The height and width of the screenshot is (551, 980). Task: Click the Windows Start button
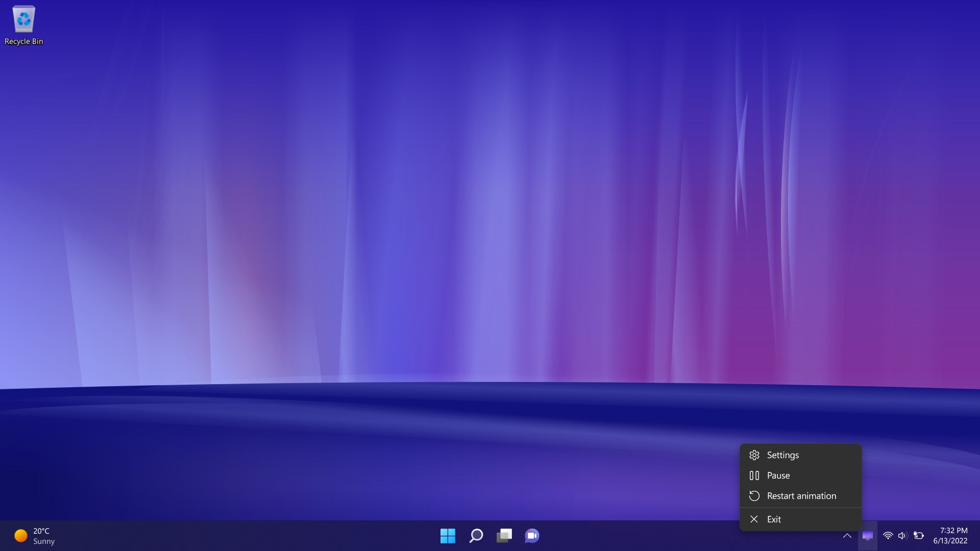point(448,536)
